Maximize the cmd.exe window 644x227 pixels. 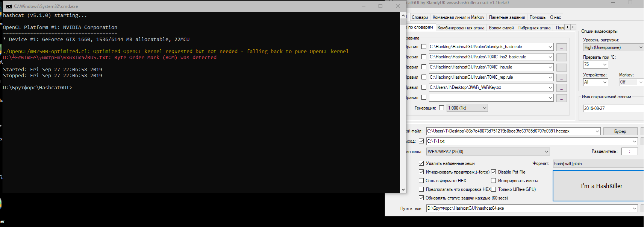pyautogui.click(x=380, y=6)
